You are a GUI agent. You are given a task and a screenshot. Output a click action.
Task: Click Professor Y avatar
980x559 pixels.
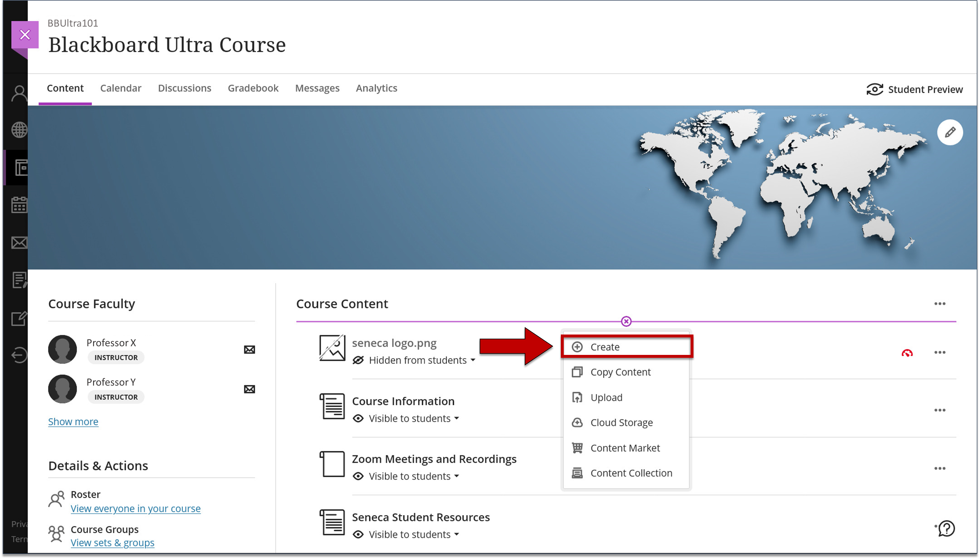[x=62, y=389]
